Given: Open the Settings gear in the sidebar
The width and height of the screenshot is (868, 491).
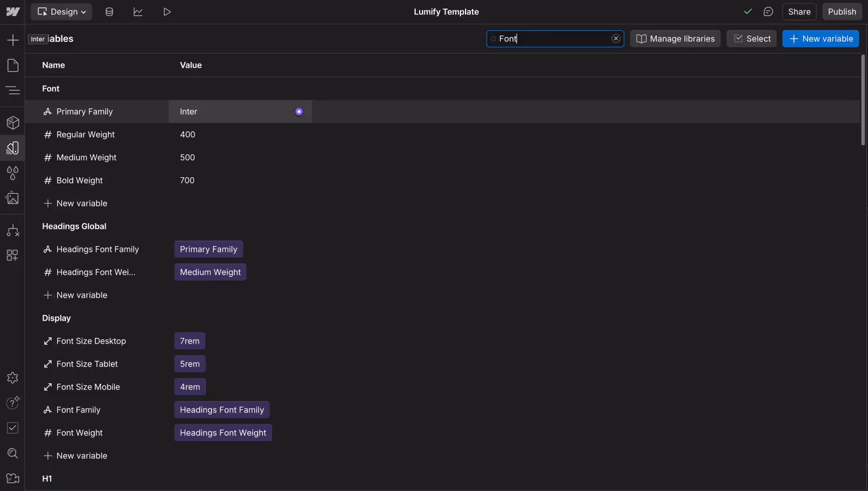Looking at the screenshot, I should coord(13,377).
